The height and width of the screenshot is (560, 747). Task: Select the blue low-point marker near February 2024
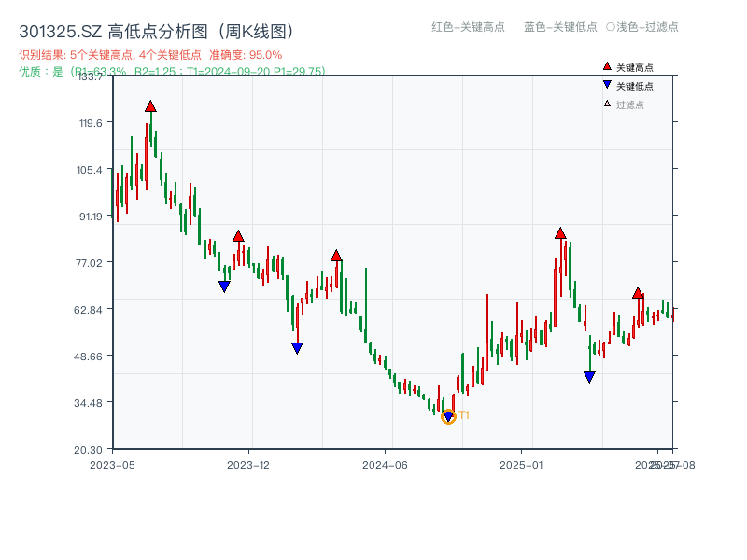click(x=299, y=347)
